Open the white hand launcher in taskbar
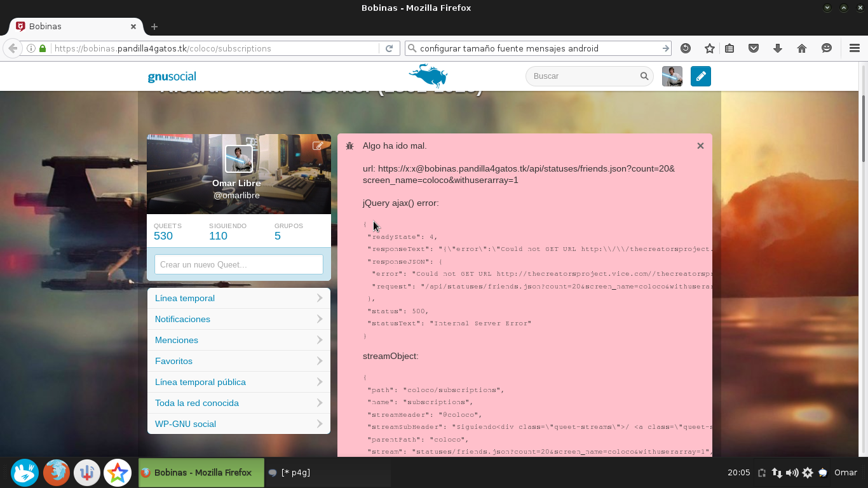The width and height of the screenshot is (868, 488). tap(25, 473)
